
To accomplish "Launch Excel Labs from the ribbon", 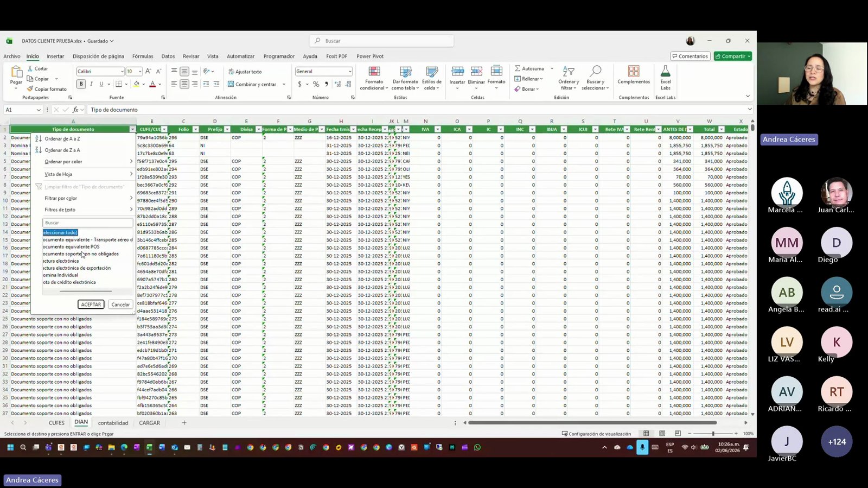I will coord(666,78).
